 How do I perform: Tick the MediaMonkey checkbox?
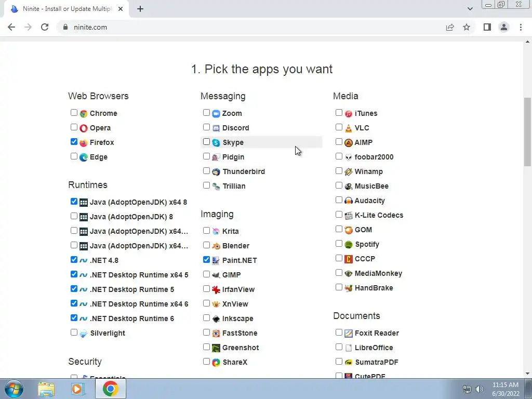point(339,273)
